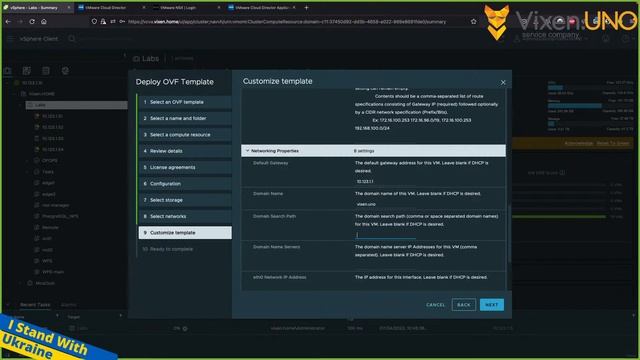Click NEXT in Deploy OVF wizard

[x=491, y=304]
